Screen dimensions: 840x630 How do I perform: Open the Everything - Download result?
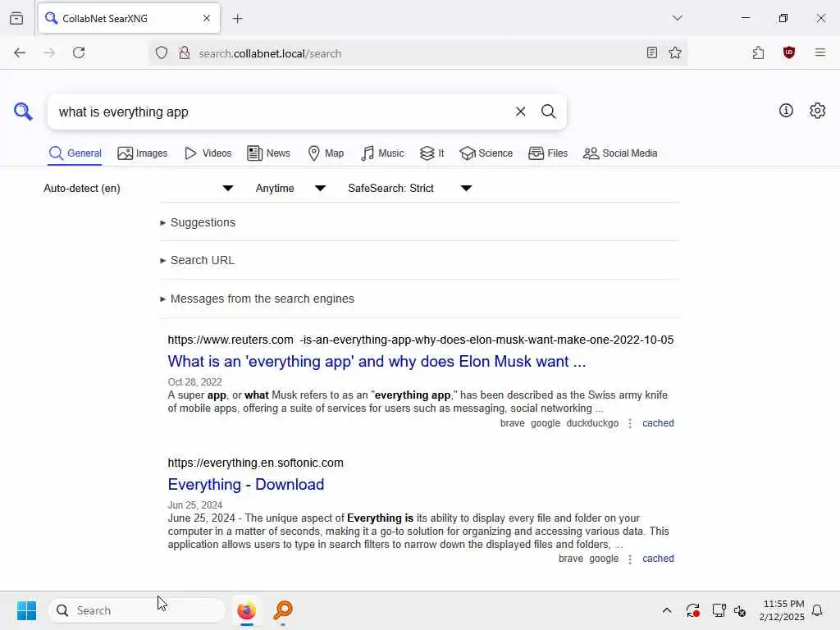click(246, 484)
